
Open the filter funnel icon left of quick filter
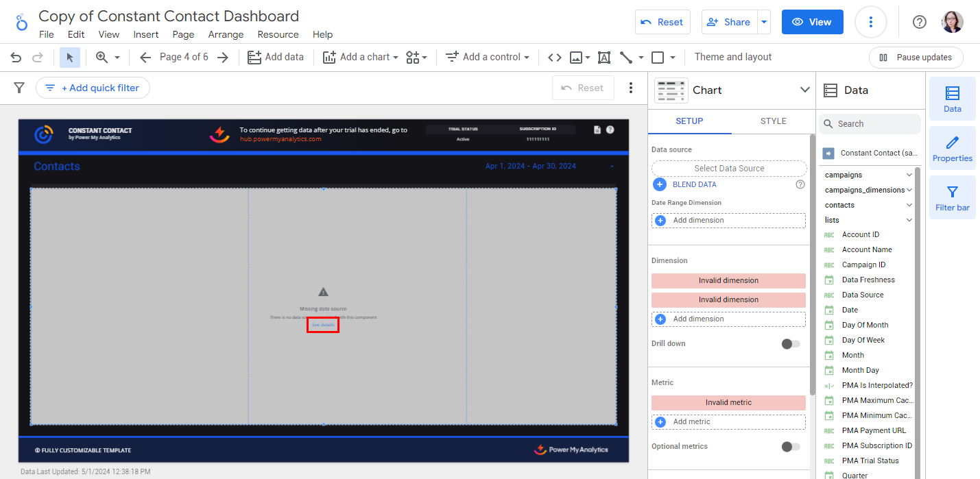coord(19,88)
